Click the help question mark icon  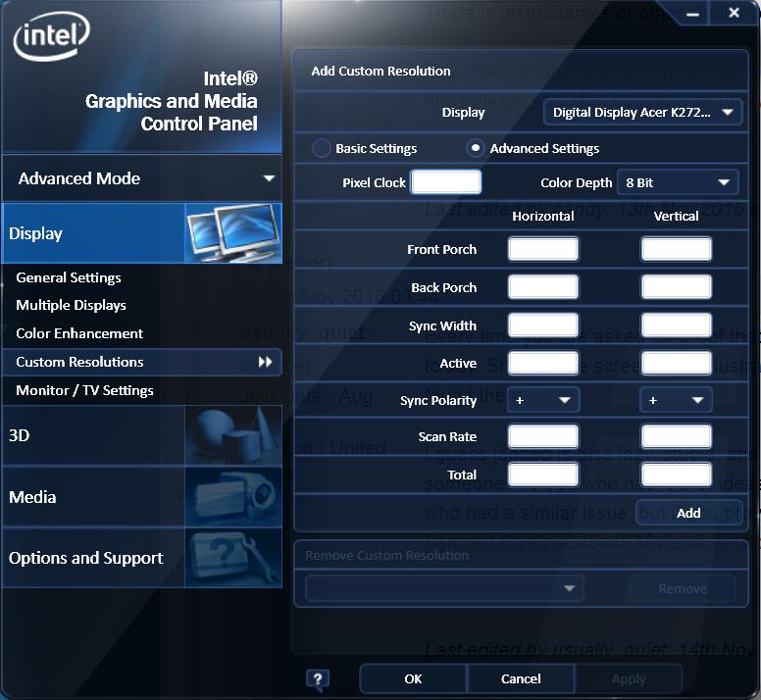pyautogui.click(x=318, y=678)
